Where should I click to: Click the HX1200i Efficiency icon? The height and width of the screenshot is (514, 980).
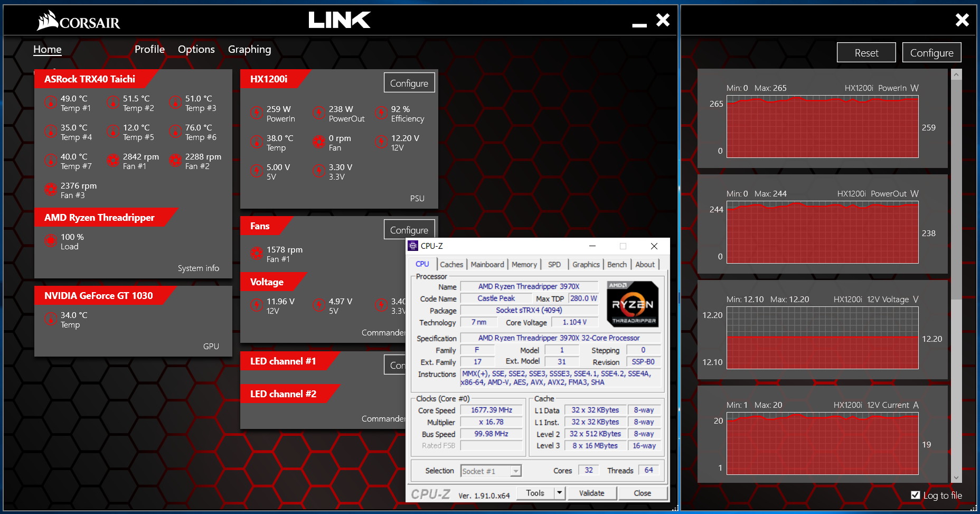[381, 113]
